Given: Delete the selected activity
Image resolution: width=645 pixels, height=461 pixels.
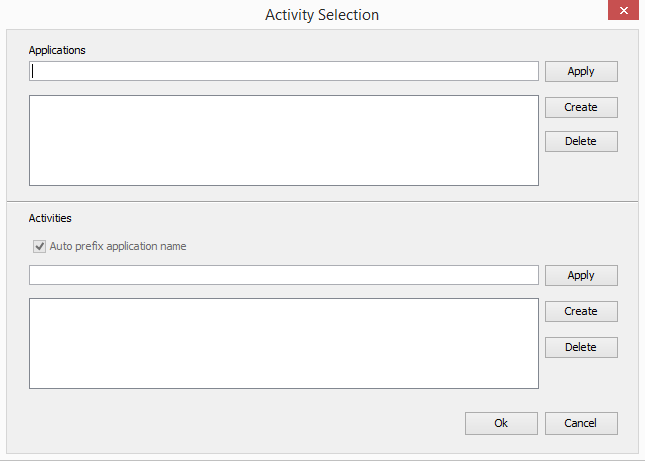Looking at the screenshot, I should (x=581, y=347).
